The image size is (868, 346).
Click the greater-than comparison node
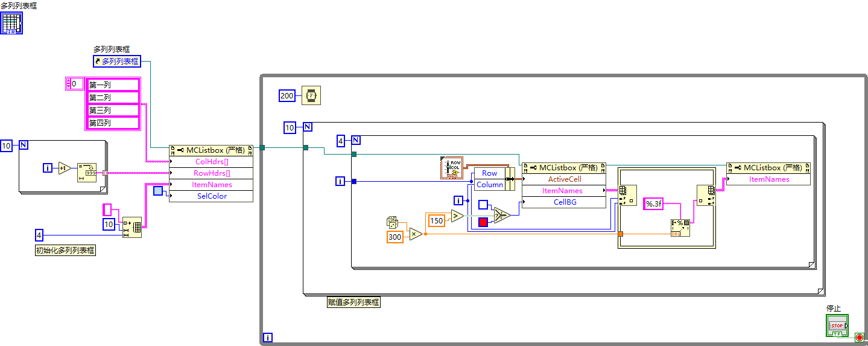(458, 216)
